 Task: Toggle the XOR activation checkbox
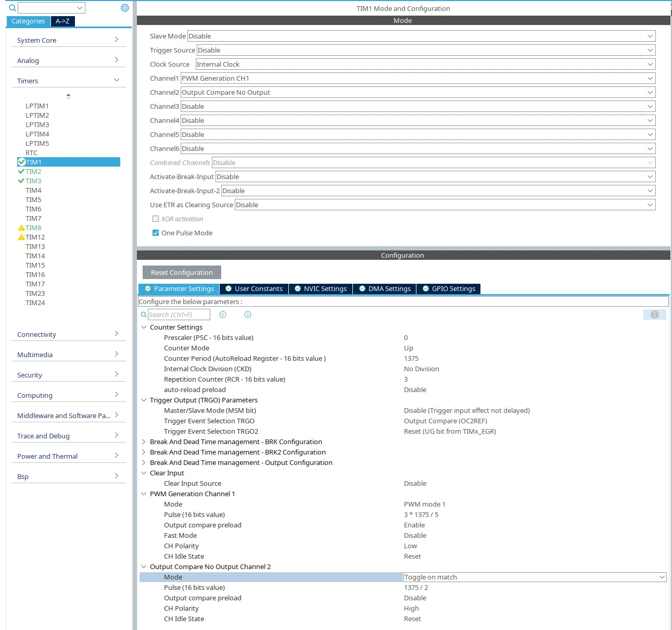[156, 219]
